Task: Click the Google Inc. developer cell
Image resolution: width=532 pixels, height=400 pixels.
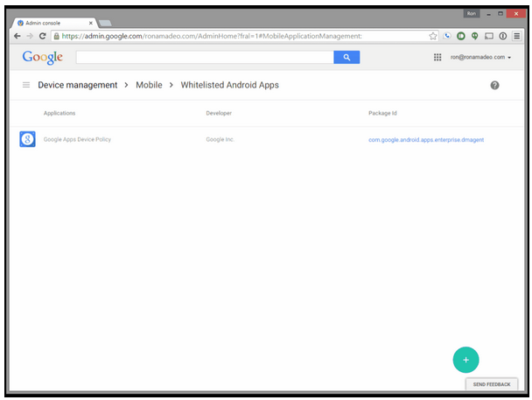Action: (220, 139)
